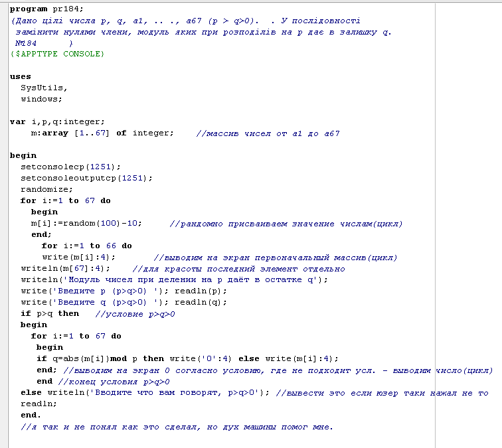Click the comment '//для красоты последний элемент отдельно'
Viewport: 502px width, 448px height.
[238, 269]
